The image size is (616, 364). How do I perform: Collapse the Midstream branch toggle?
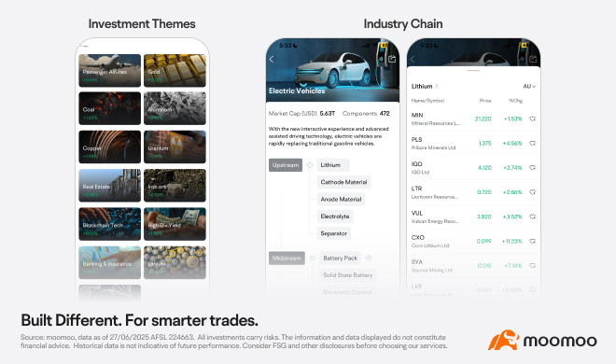(x=313, y=258)
